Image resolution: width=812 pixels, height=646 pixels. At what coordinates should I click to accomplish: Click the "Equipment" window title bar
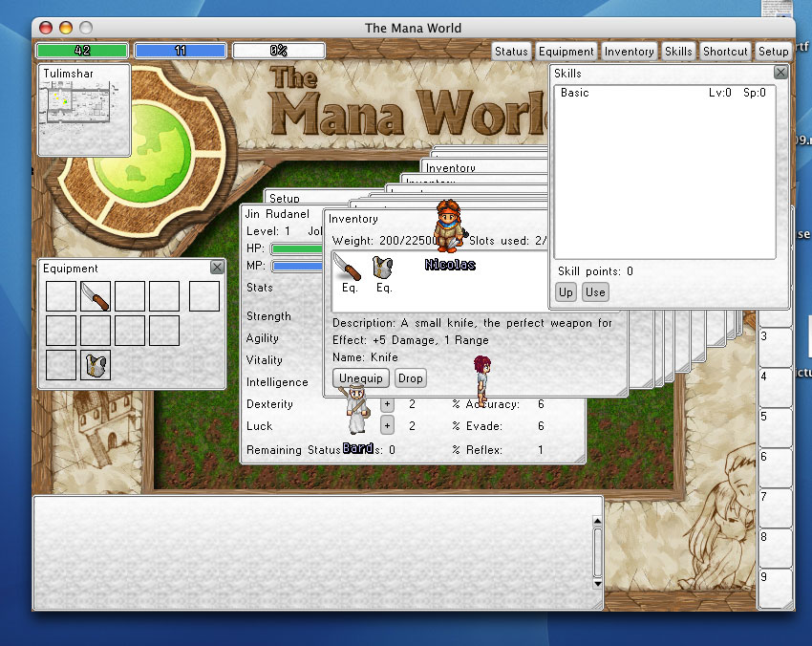125,268
